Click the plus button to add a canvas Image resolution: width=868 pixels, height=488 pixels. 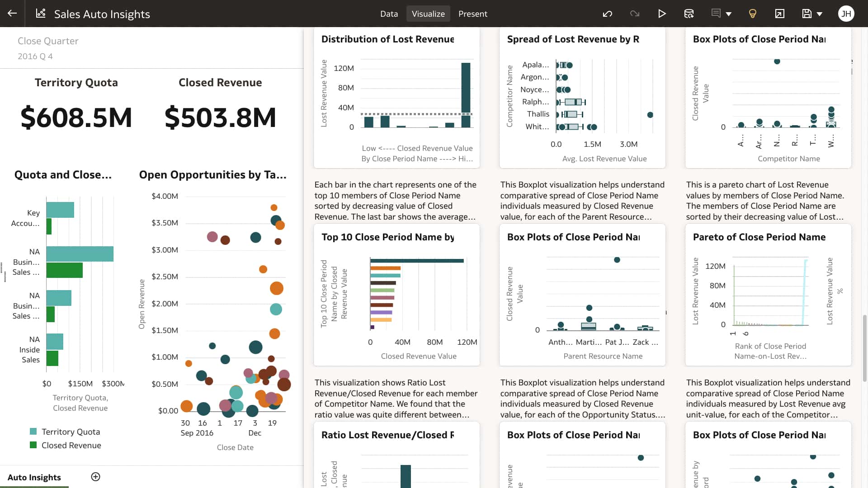pos(95,477)
